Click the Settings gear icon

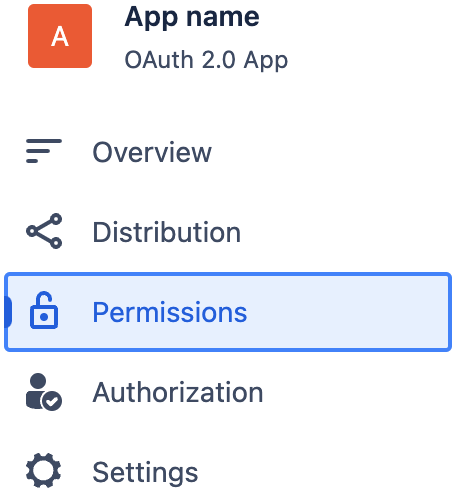pyautogui.click(x=44, y=471)
